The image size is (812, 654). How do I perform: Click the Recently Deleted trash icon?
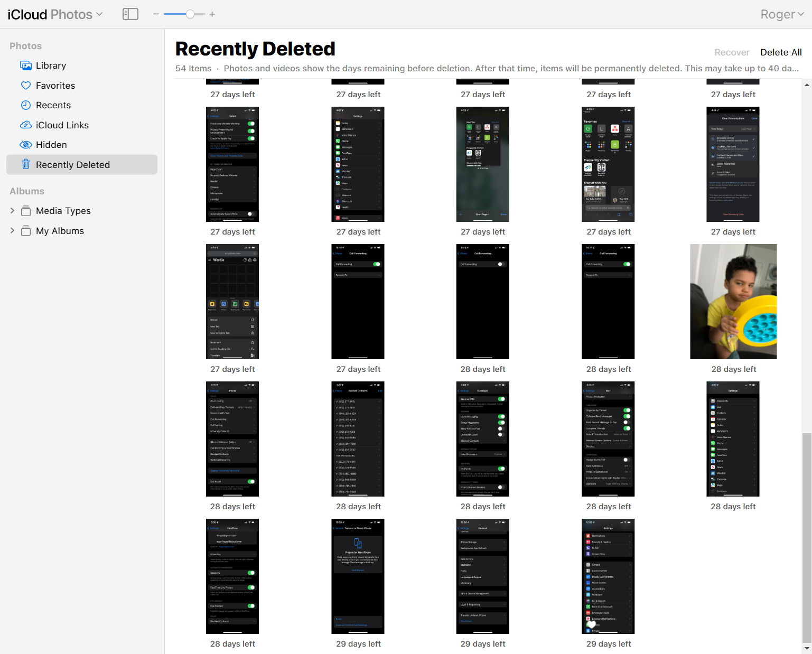coord(25,165)
